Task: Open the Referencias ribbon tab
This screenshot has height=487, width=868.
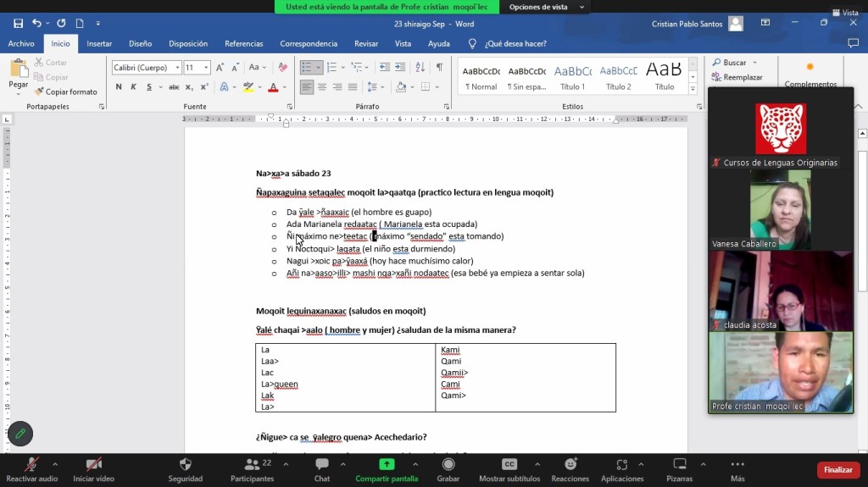Action: 243,44
